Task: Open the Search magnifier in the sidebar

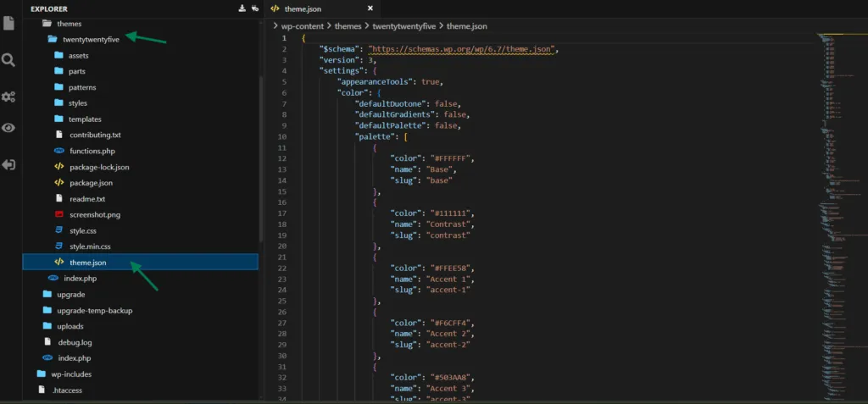Action: 8,60
